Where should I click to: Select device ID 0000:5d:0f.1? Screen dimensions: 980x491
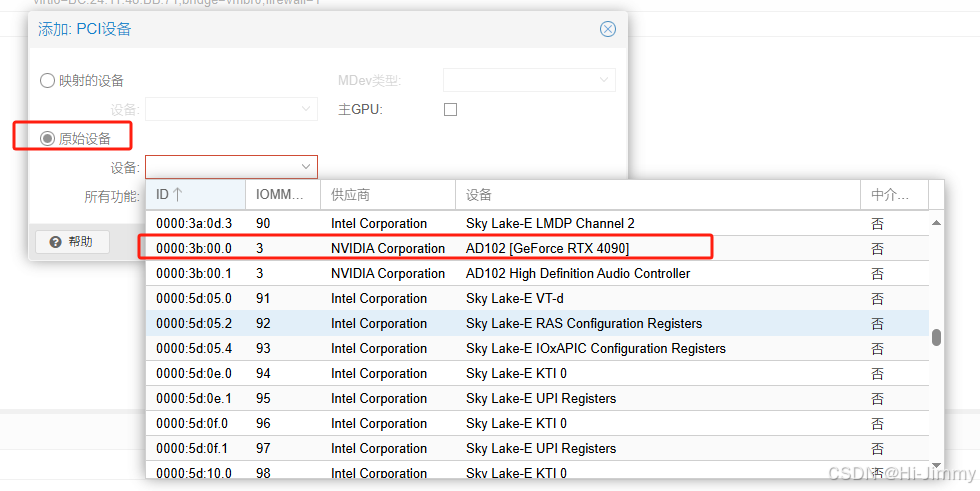538,449
